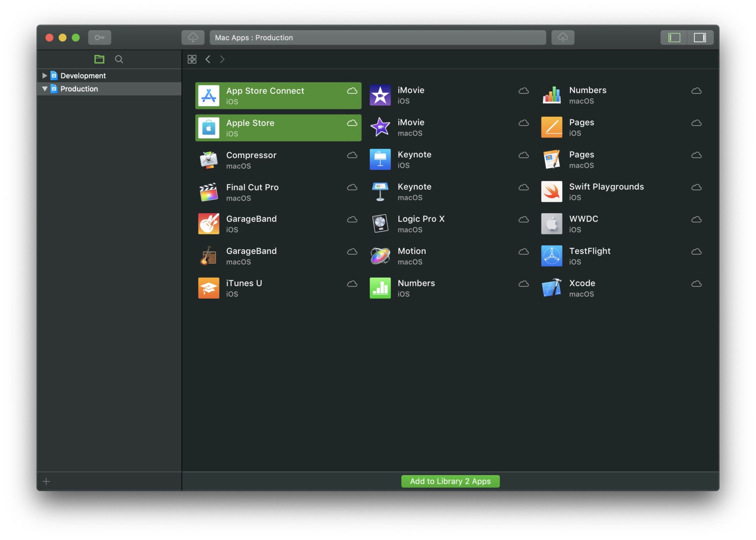Screen dimensions: 756x540
Task: Select the Swift Playgrounds app
Action: pyautogui.click(x=622, y=192)
